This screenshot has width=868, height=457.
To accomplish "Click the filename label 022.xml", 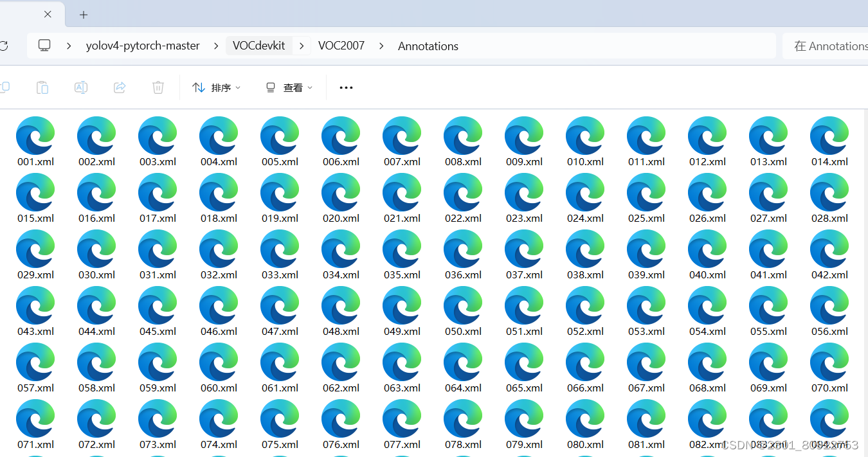I will [463, 219].
